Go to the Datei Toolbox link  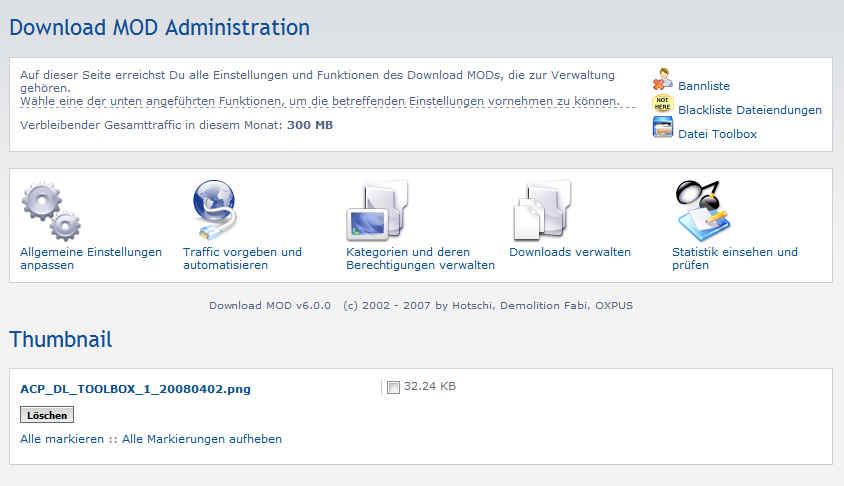click(x=717, y=134)
